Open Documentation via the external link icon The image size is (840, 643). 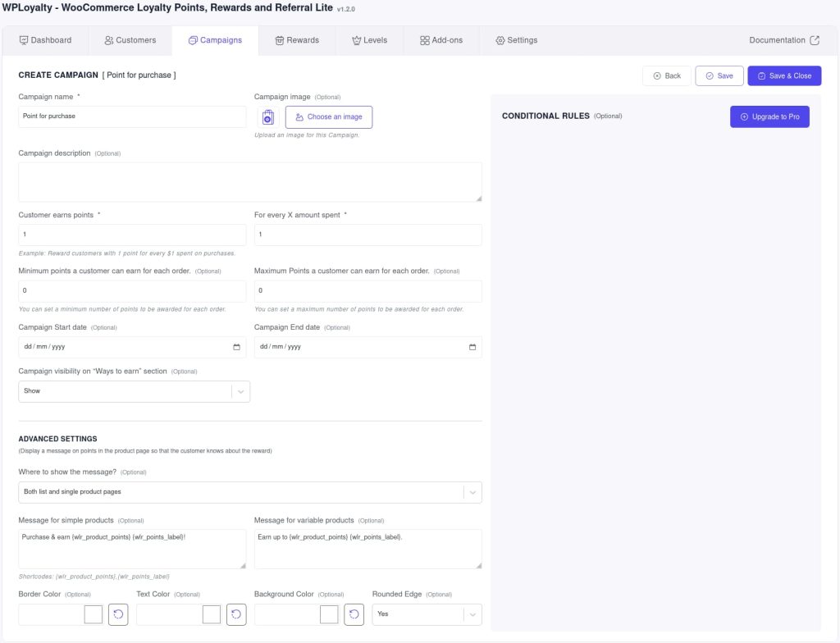813,39
